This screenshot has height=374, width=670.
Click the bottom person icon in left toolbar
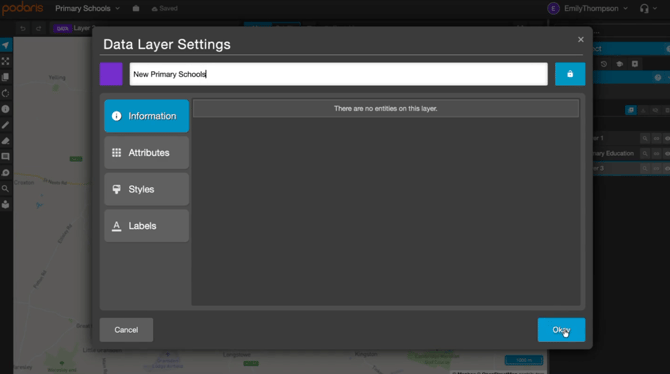(x=6, y=204)
